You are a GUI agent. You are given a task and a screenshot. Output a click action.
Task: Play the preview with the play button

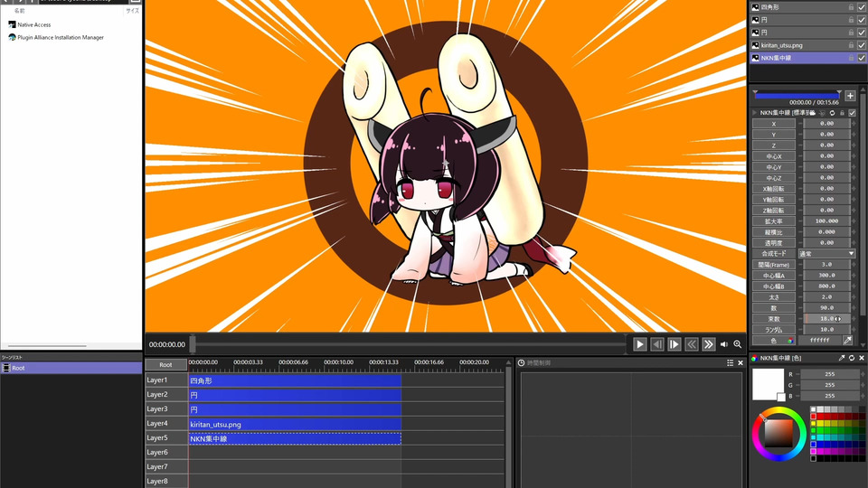(639, 344)
